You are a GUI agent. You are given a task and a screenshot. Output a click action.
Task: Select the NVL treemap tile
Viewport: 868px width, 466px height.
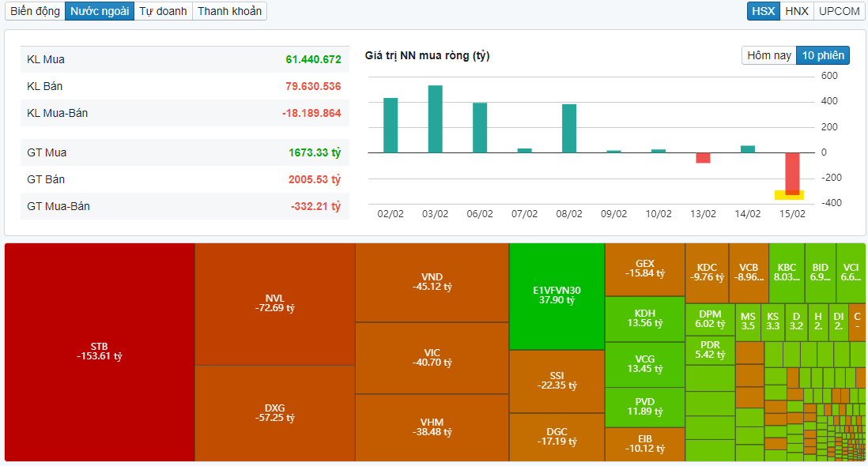274,304
